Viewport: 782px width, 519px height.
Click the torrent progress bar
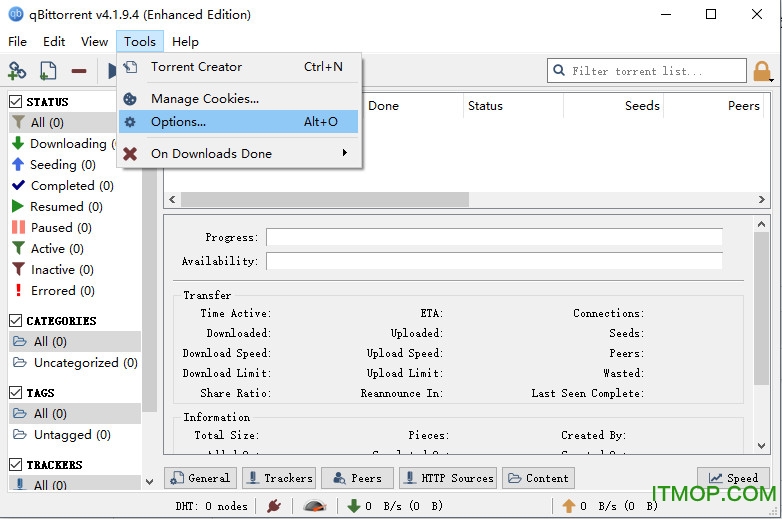point(494,237)
